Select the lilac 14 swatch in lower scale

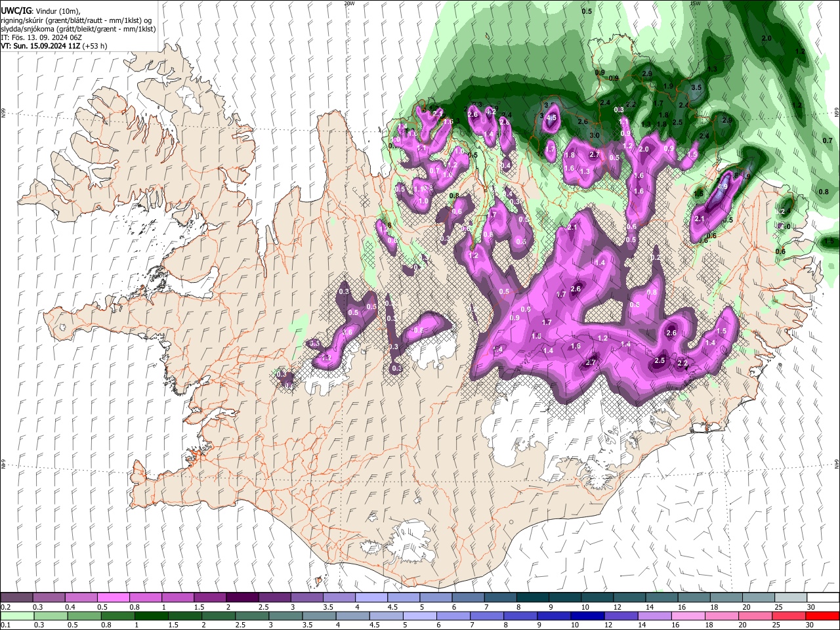(x=654, y=616)
